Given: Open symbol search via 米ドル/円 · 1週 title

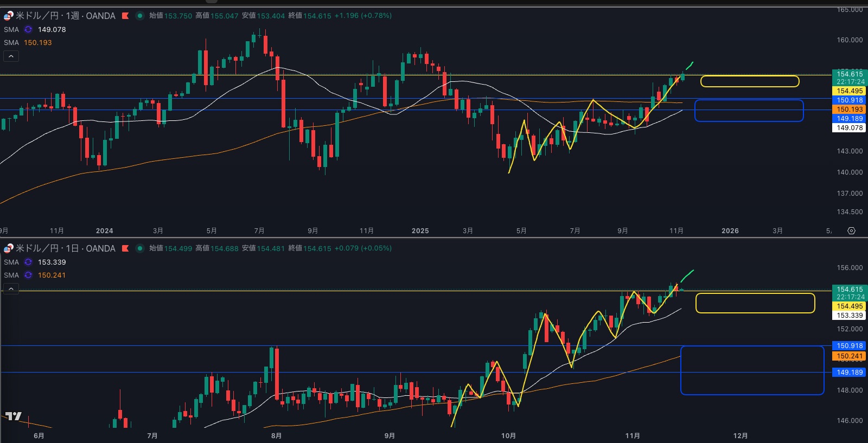Looking at the screenshot, I should 65,16.
